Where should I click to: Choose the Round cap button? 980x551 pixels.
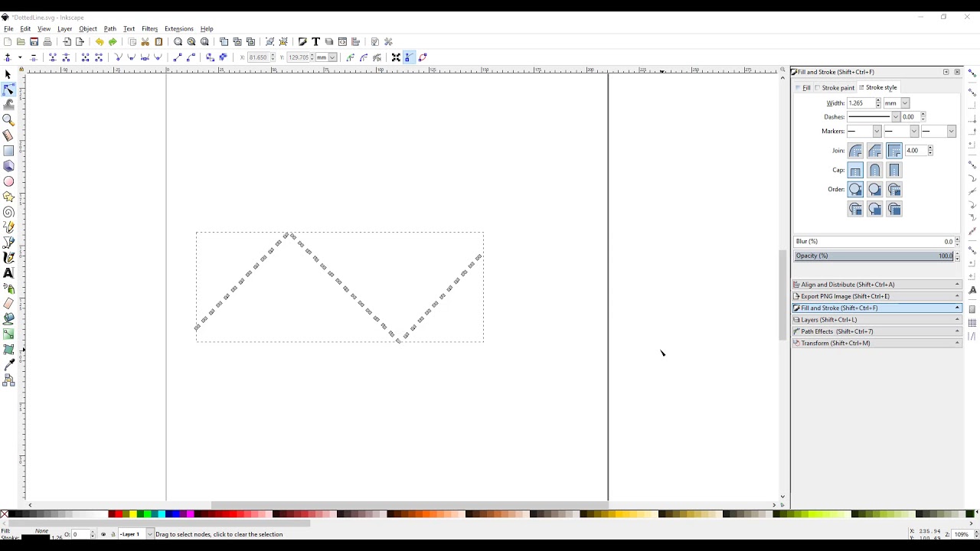874,170
